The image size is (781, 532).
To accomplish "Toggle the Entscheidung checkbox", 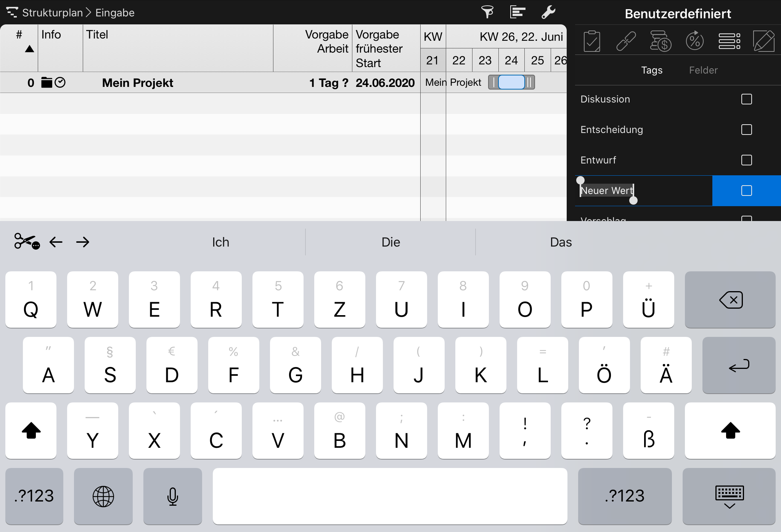I will (747, 129).
